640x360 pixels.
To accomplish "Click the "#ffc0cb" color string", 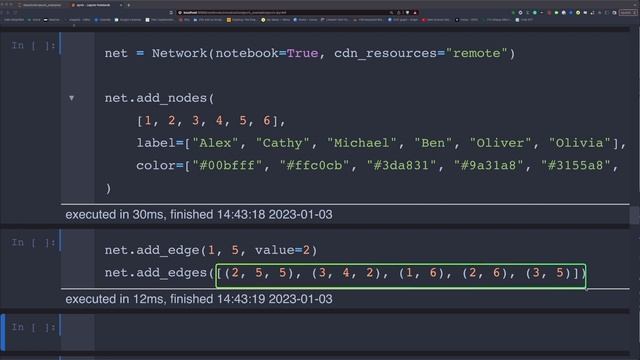I will click(314, 166).
